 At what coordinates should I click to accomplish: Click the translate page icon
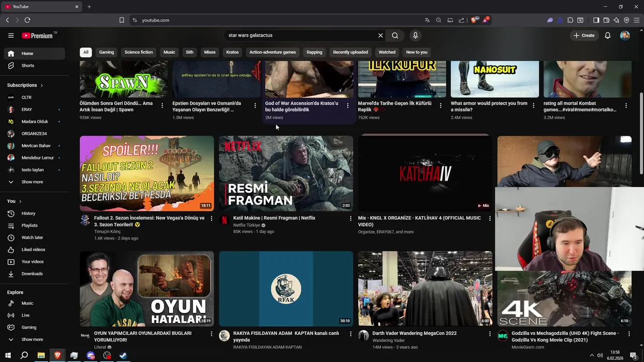coord(427,20)
